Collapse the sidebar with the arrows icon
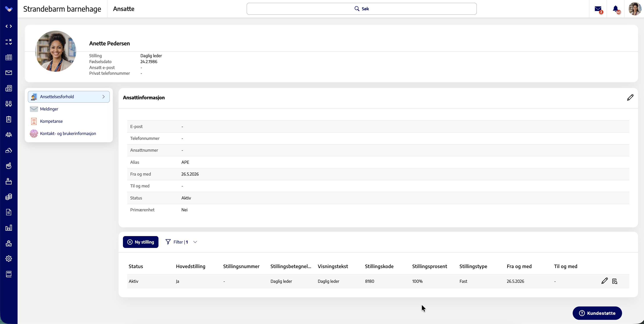The width and height of the screenshot is (644, 324). click(9, 26)
